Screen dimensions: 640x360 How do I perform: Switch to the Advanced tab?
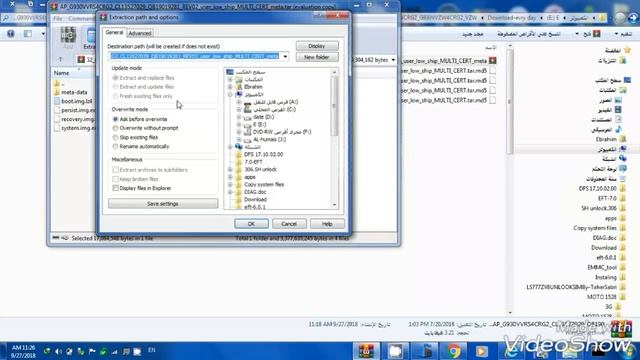(x=140, y=33)
